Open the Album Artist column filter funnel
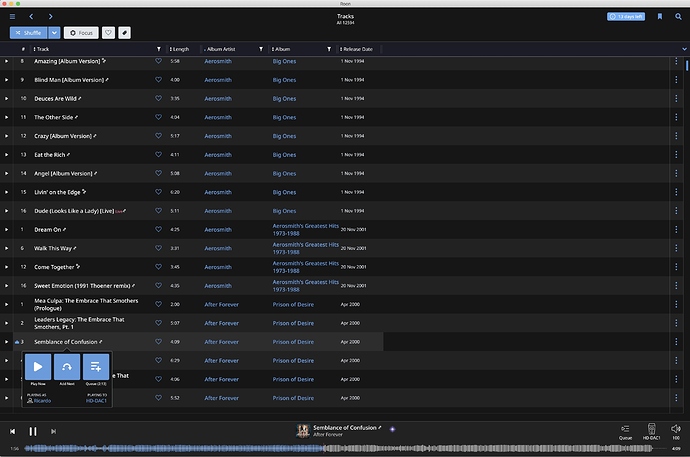 coord(261,49)
